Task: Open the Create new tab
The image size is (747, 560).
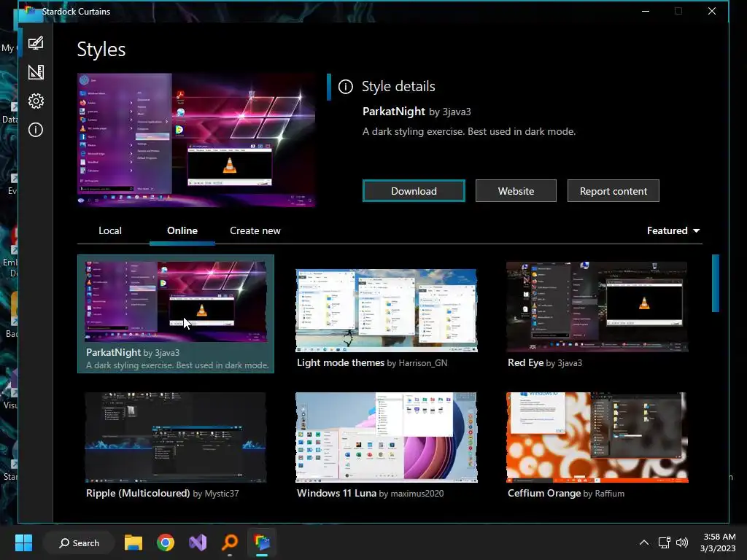Action: [x=255, y=230]
